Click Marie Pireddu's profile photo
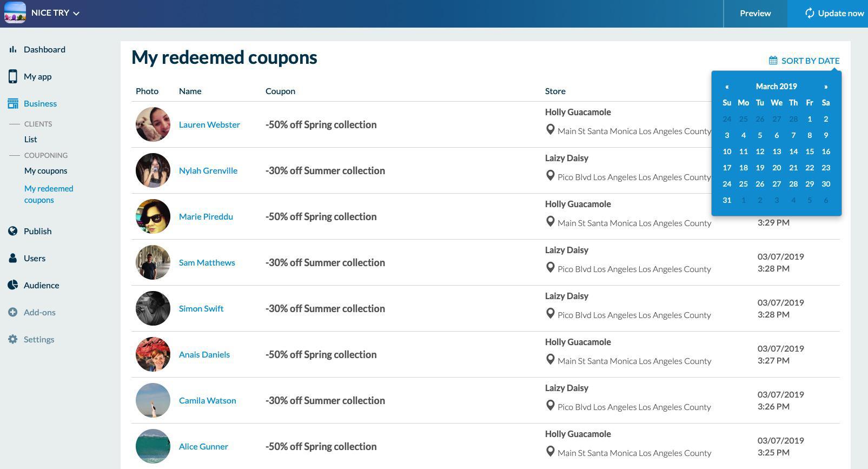The image size is (868, 469). (x=153, y=216)
